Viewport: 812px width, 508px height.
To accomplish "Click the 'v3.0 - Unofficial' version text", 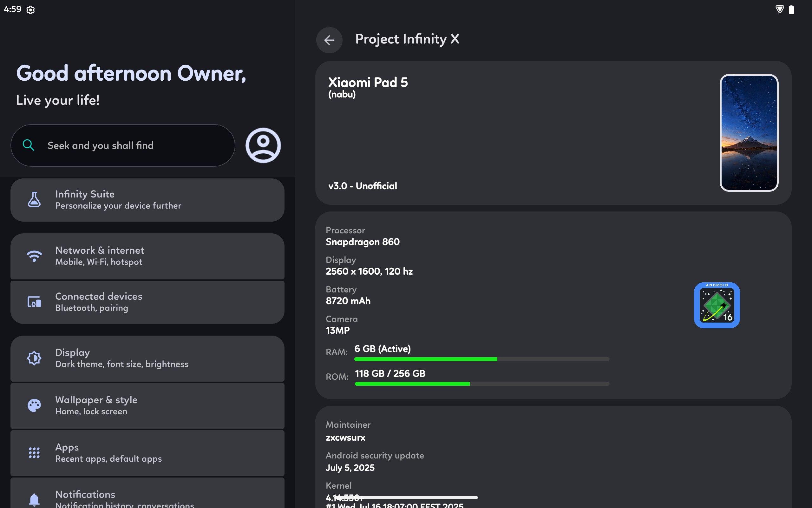I will pyautogui.click(x=362, y=186).
